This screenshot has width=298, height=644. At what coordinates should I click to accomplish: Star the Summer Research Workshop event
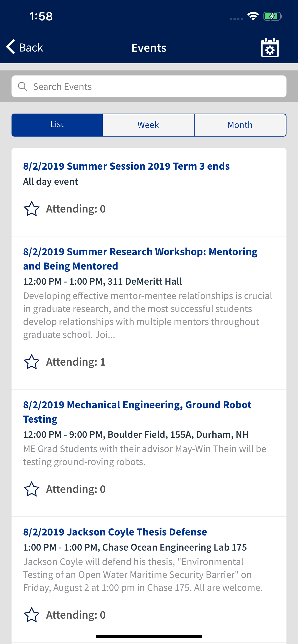[32, 362]
